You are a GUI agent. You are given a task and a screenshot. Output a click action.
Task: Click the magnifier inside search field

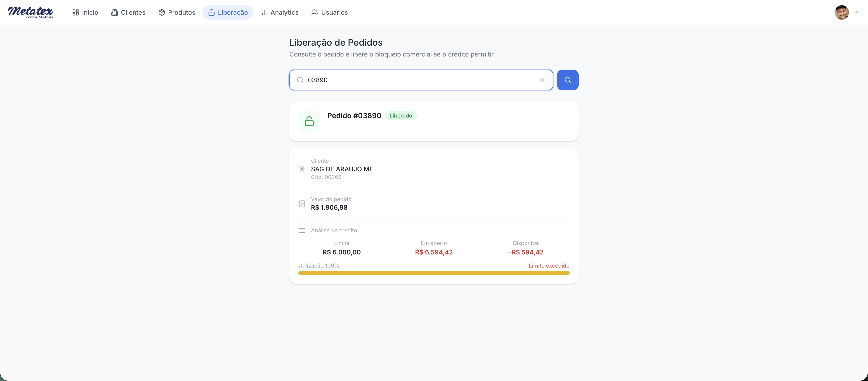tap(300, 80)
